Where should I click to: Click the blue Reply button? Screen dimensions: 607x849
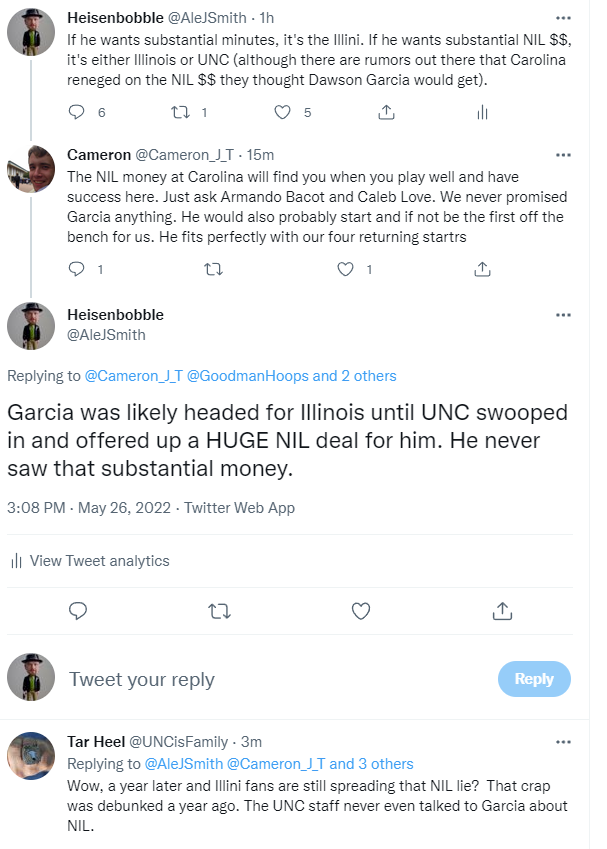(534, 678)
